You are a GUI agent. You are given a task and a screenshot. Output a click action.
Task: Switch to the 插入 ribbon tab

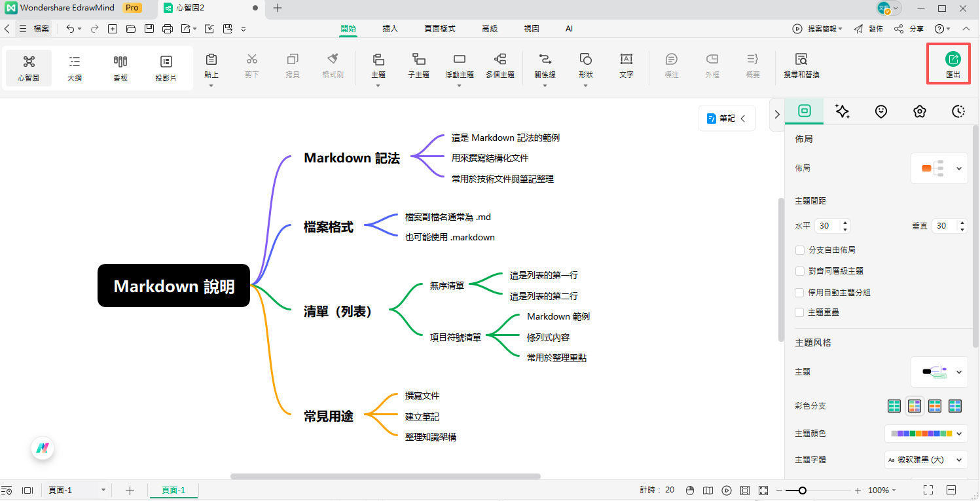390,28
